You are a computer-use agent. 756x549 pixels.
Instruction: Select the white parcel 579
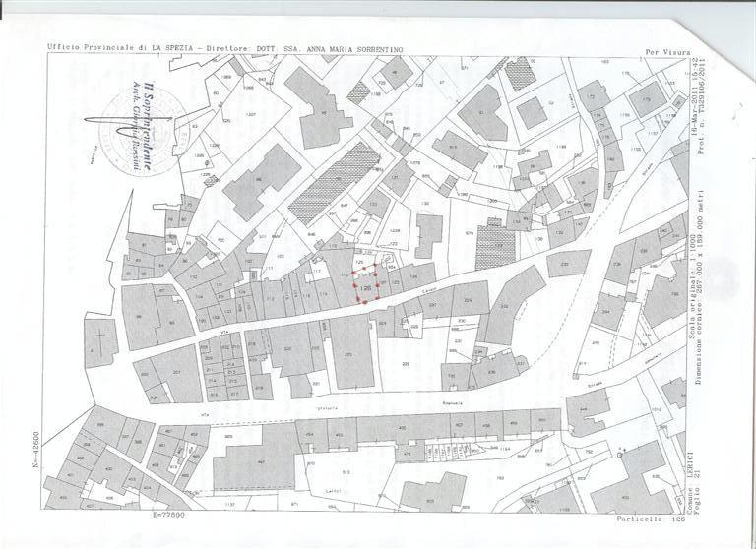tap(469, 233)
